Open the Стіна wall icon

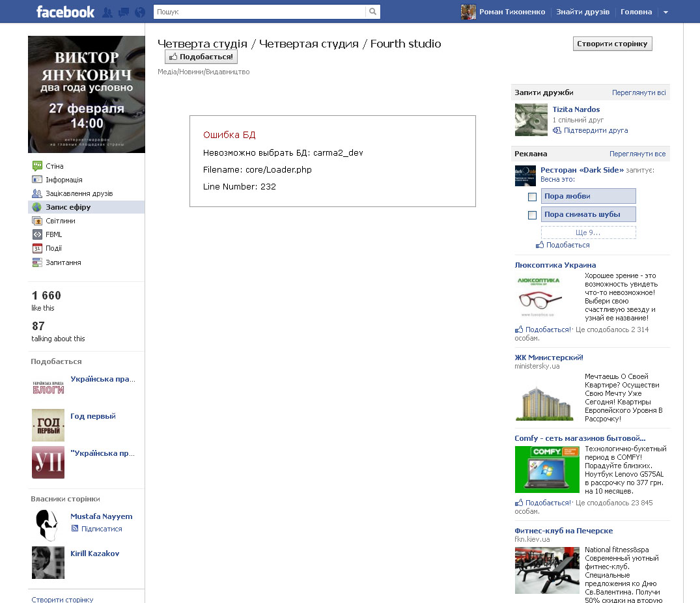coord(37,166)
